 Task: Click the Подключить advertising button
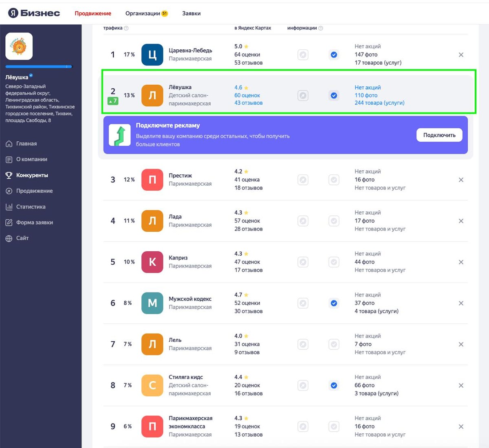click(439, 135)
